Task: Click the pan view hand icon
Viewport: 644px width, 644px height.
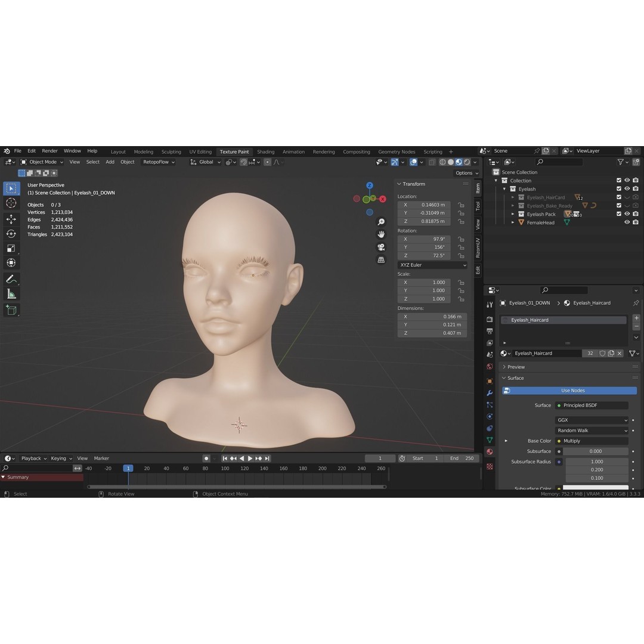Action: [381, 234]
